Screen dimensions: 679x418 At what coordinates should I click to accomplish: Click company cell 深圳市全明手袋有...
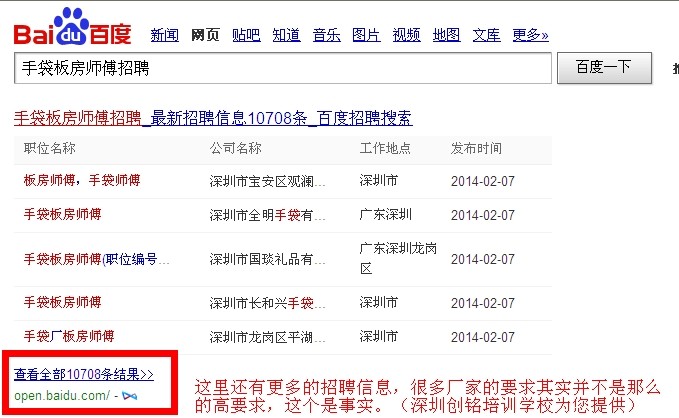click(x=267, y=215)
